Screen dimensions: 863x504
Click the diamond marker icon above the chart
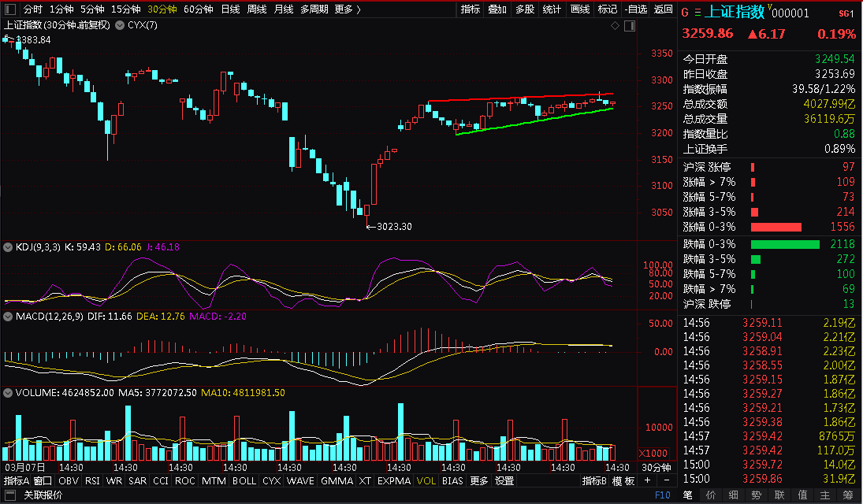point(615,26)
